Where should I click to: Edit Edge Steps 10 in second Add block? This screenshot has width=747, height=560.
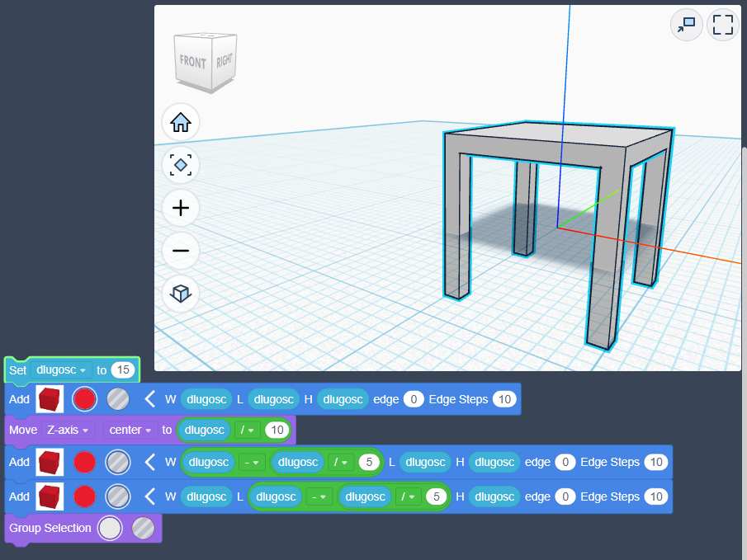656,462
